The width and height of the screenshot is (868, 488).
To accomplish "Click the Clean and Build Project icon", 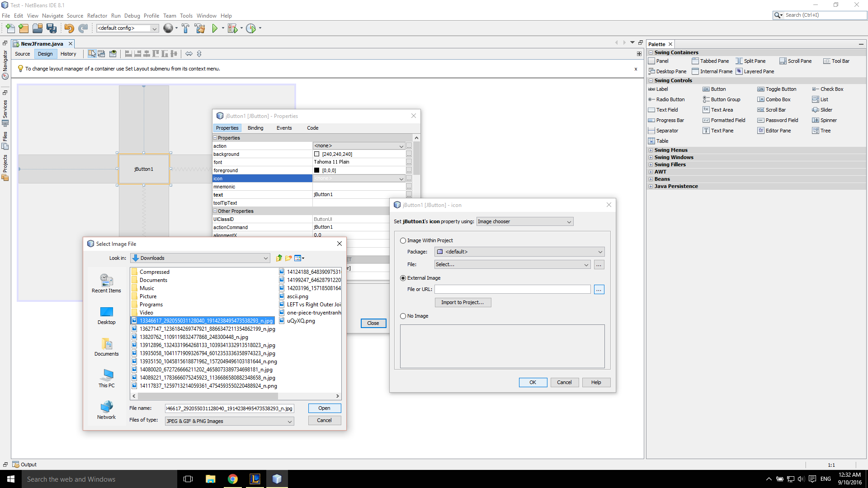I will (200, 28).
